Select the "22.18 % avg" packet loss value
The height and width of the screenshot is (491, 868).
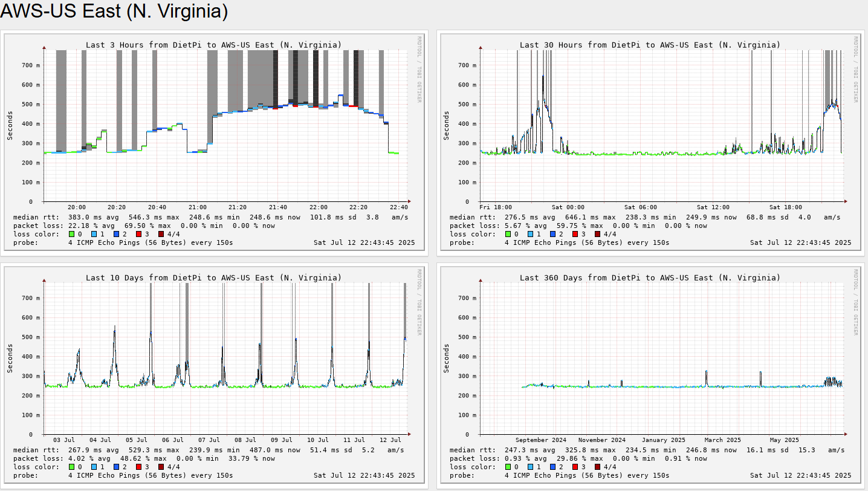click(x=94, y=226)
